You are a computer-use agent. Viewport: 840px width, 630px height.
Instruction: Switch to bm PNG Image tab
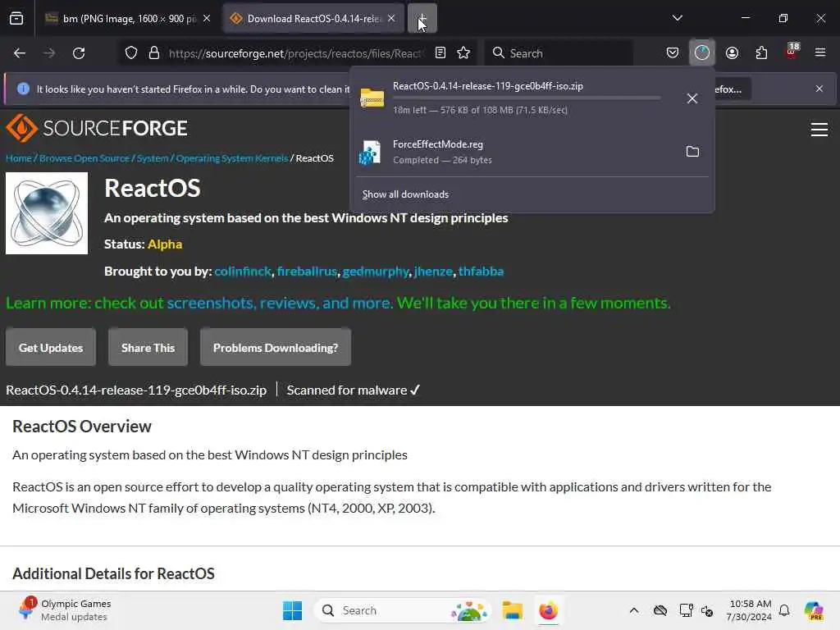pos(122,19)
